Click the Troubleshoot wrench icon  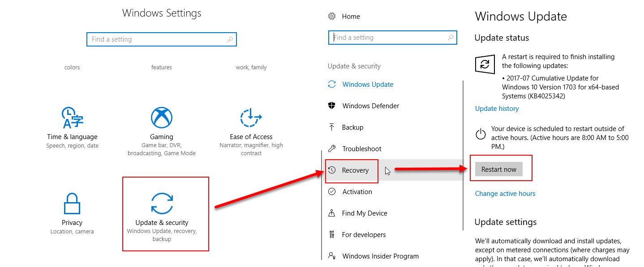(x=332, y=149)
